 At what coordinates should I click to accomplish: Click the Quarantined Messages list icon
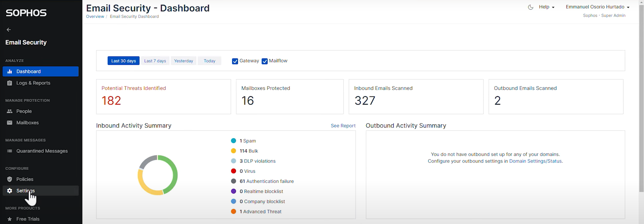click(10, 151)
